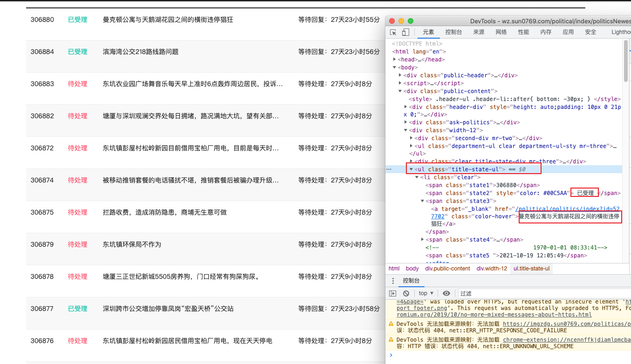This screenshot has width=631, height=364.
Task: Select the 306872 number in list
Action: 42,148
